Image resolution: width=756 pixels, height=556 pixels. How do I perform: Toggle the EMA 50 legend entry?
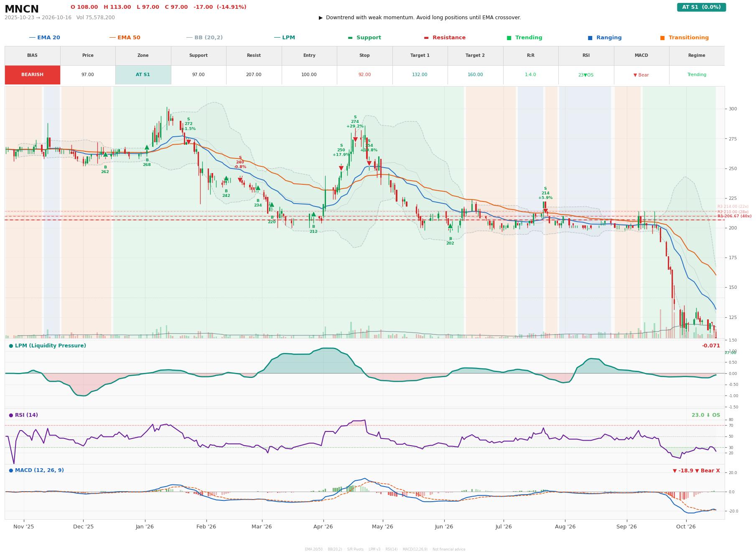[x=125, y=38]
